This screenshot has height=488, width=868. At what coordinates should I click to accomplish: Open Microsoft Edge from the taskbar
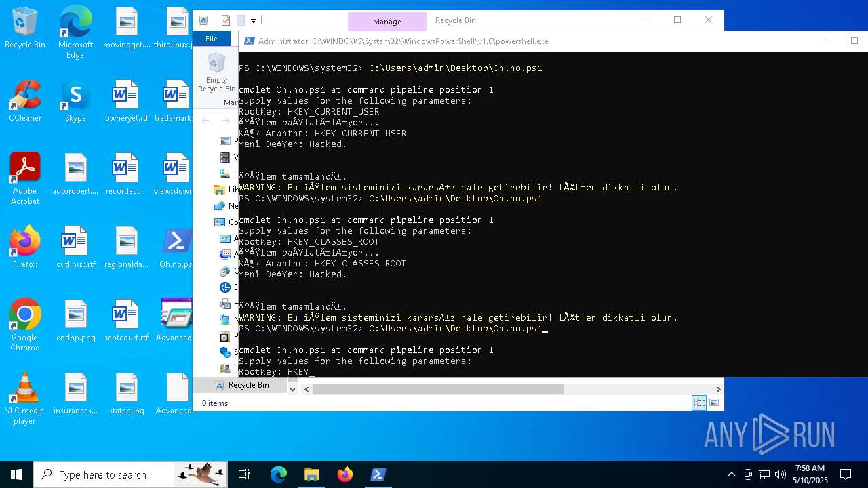(x=279, y=474)
